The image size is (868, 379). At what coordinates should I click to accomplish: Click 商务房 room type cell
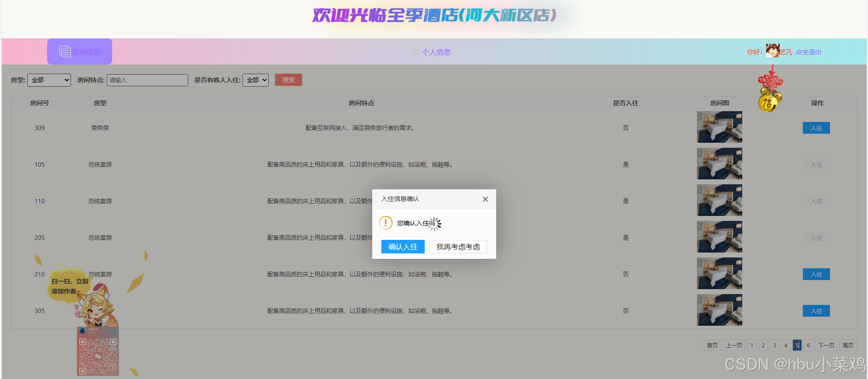click(100, 128)
